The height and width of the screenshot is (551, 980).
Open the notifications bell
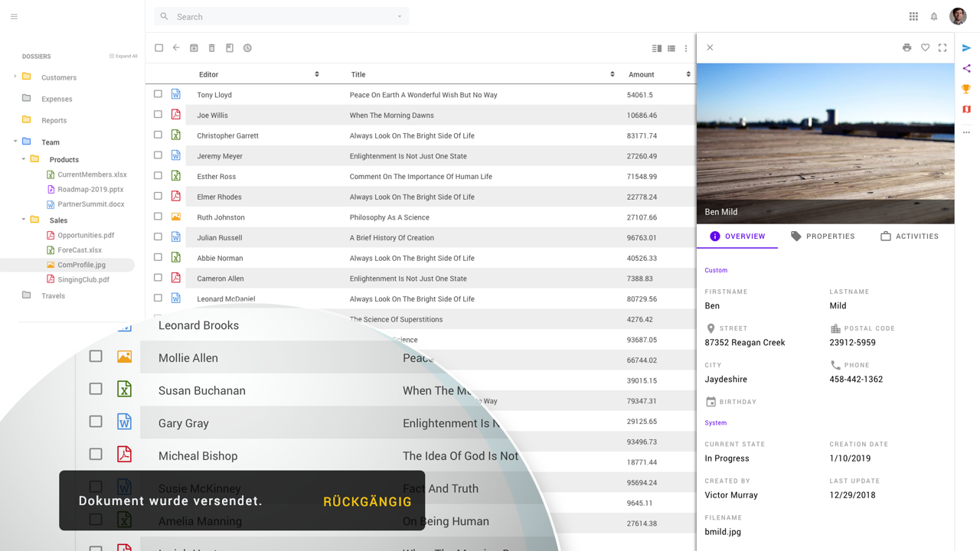(934, 17)
